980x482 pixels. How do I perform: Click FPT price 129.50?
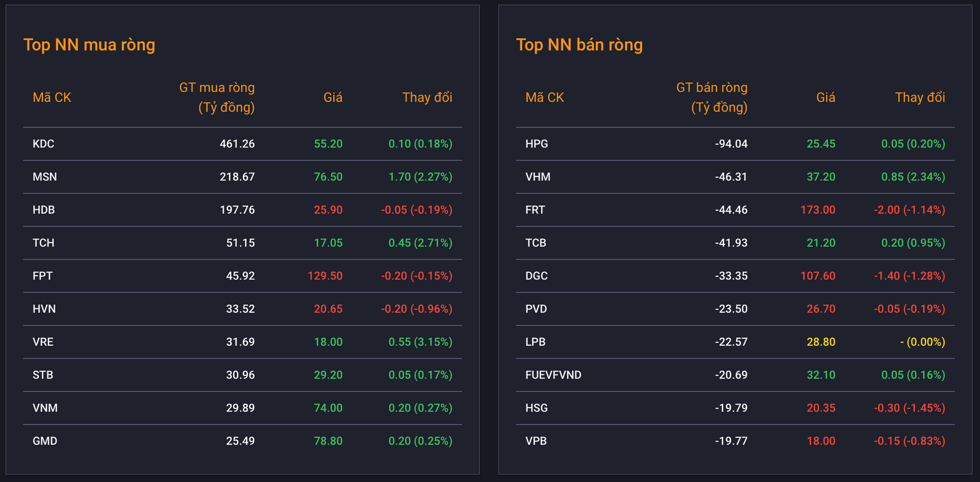pos(325,276)
